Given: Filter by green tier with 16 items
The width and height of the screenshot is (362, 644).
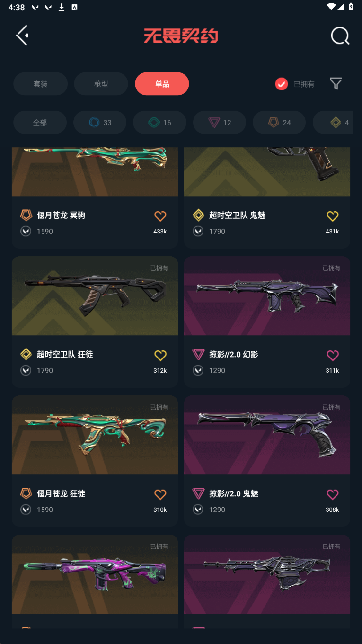Looking at the screenshot, I should click(x=159, y=123).
